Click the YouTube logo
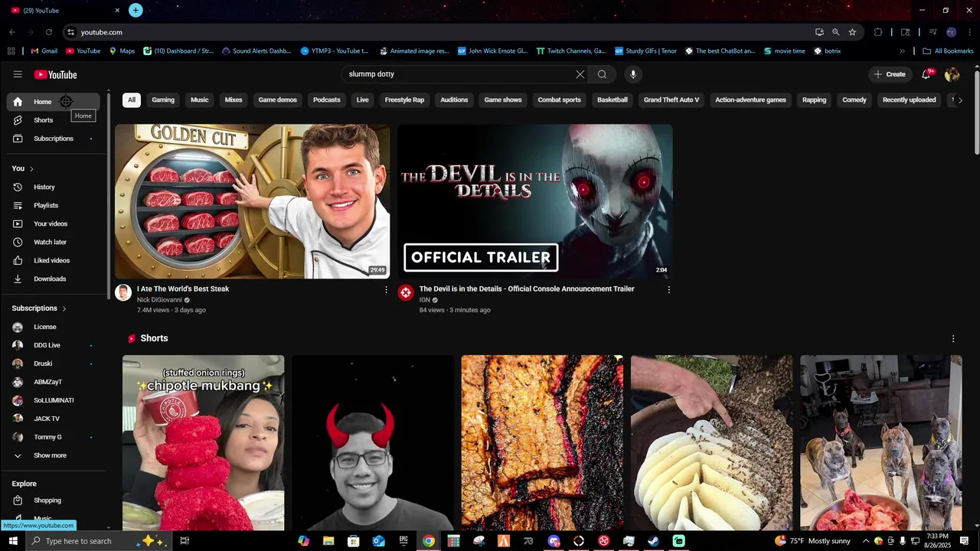Screen dimensions: 980x551 point(55,74)
